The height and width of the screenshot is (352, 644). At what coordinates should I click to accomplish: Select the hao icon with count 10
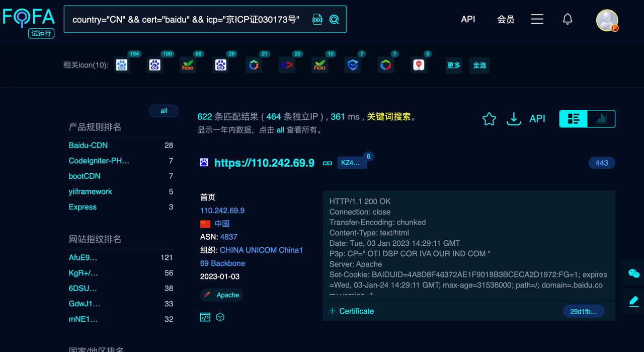click(319, 65)
